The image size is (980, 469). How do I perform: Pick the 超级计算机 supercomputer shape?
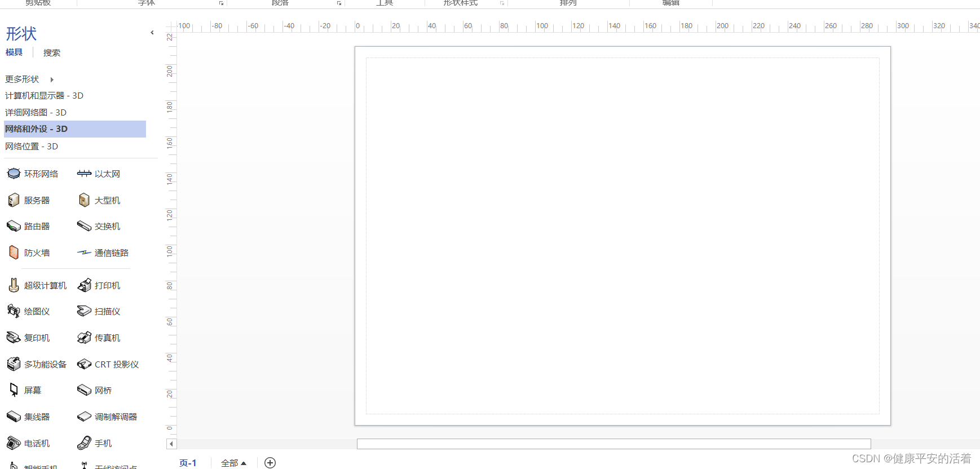pyautogui.click(x=37, y=285)
